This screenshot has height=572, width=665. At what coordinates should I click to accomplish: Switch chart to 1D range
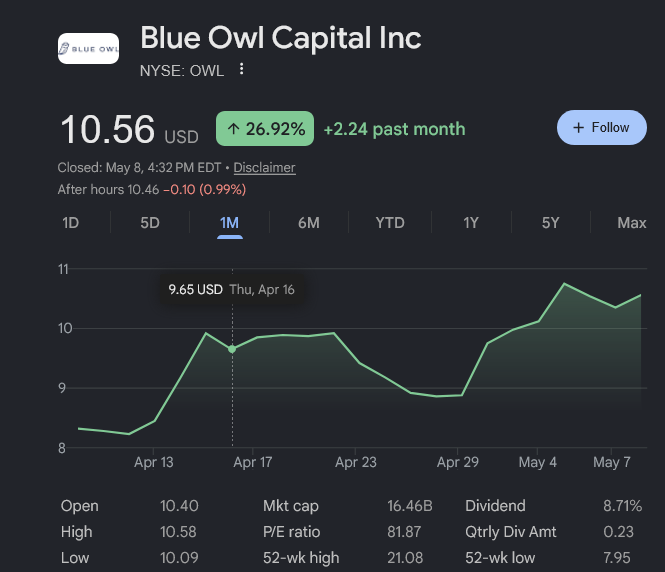click(x=70, y=223)
